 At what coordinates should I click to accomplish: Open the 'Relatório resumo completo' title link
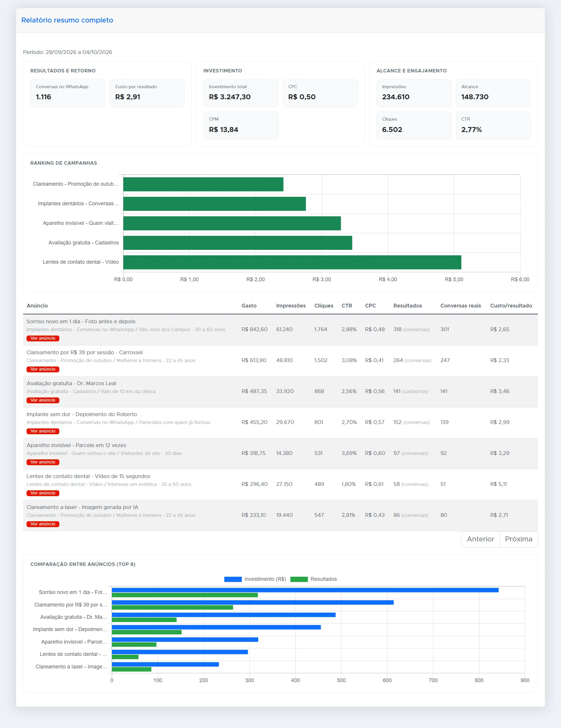pyautogui.click(x=67, y=20)
